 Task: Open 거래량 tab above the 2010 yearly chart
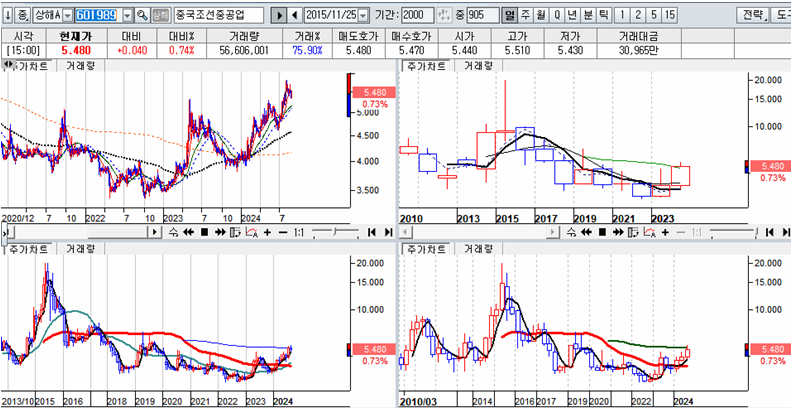478,66
